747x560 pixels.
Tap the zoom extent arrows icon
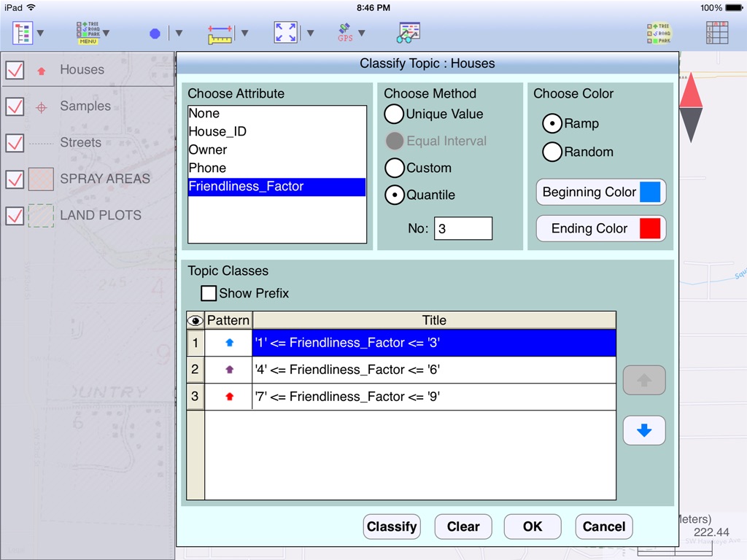point(286,32)
